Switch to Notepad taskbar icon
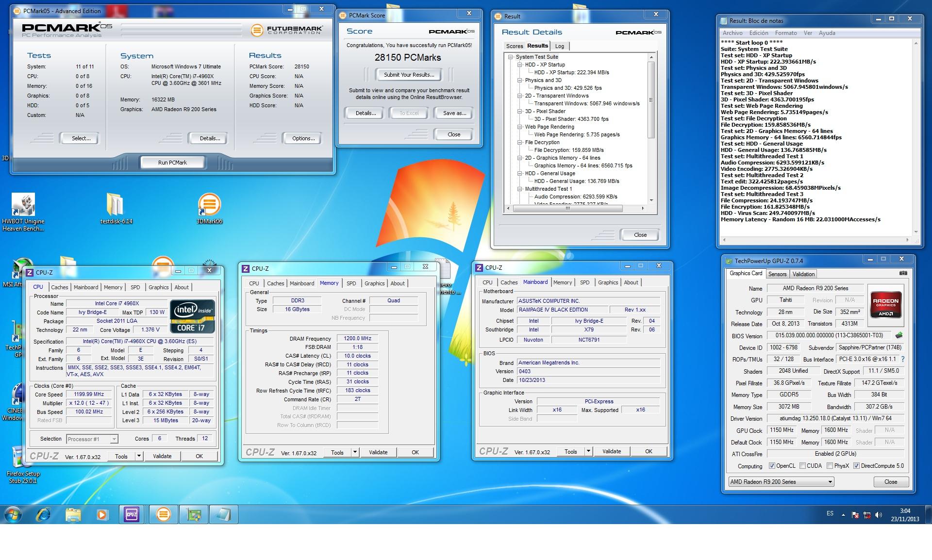The height and width of the screenshot is (560, 932). point(223,514)
